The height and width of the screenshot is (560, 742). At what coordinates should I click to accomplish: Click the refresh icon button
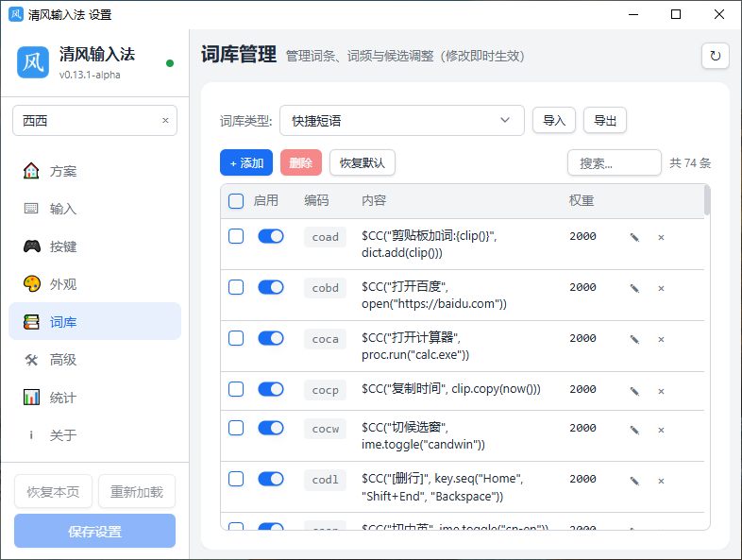[x=715, y=56]
